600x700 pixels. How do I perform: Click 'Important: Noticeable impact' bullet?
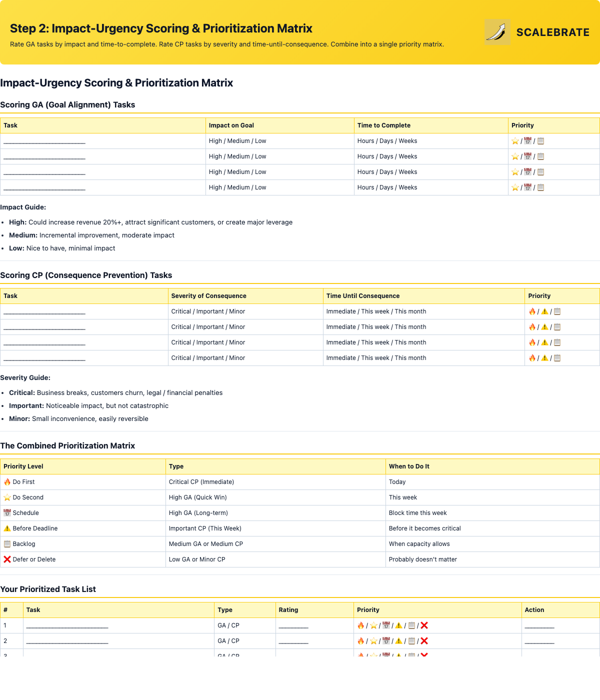click(88, 405)
